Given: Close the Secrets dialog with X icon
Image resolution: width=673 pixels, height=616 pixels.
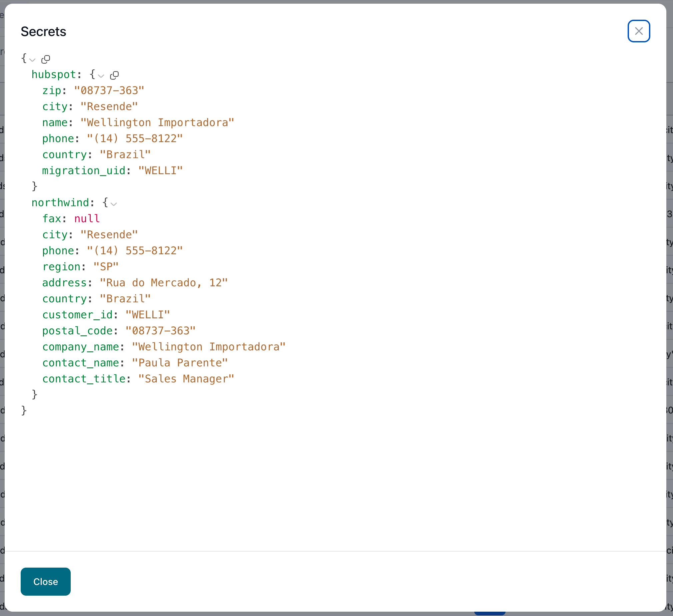Looking at the screenshot, I should 638,31.
